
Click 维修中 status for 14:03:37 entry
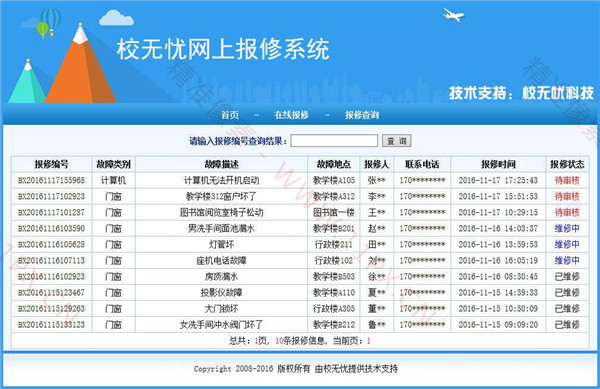[567, 228]
